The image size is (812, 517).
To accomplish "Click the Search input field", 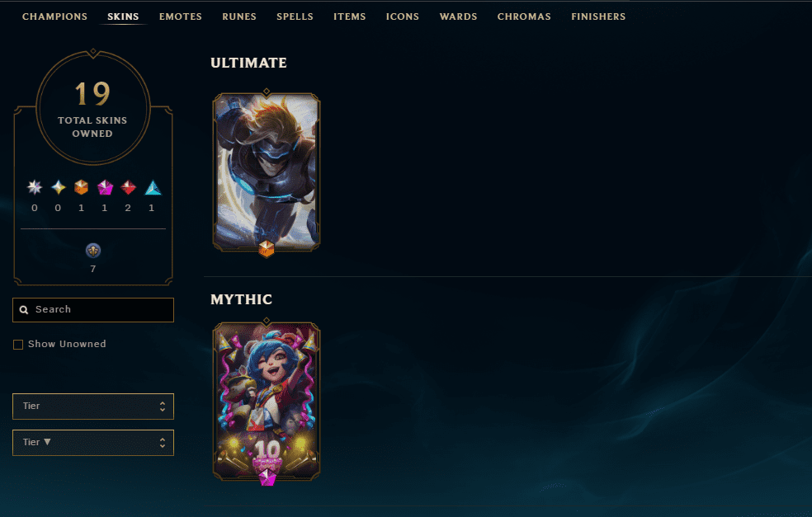I will pos(93,310).
